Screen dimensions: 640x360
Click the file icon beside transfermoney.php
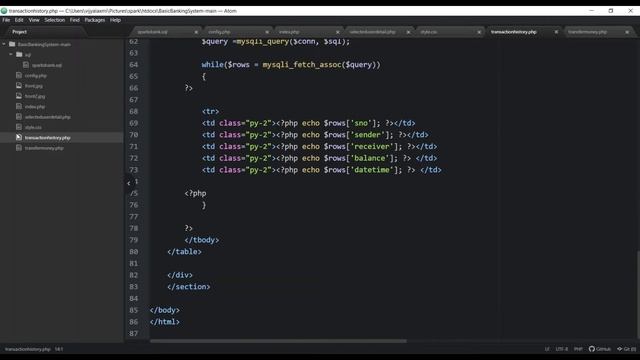(19, 148)
